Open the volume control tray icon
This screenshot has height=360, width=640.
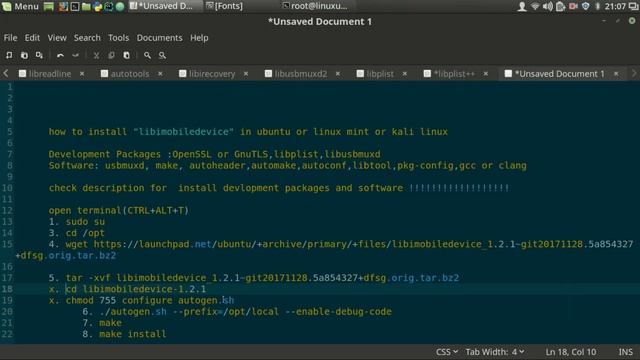coord(548,6)
